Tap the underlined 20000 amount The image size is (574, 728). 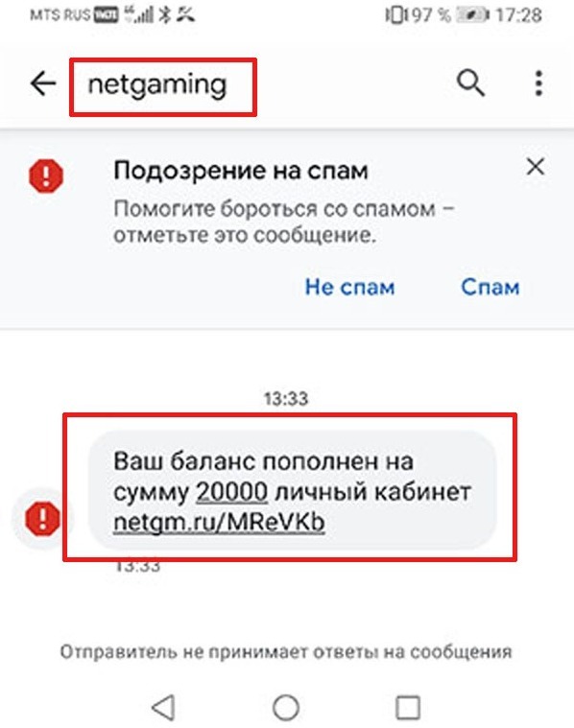pos(232,492)
